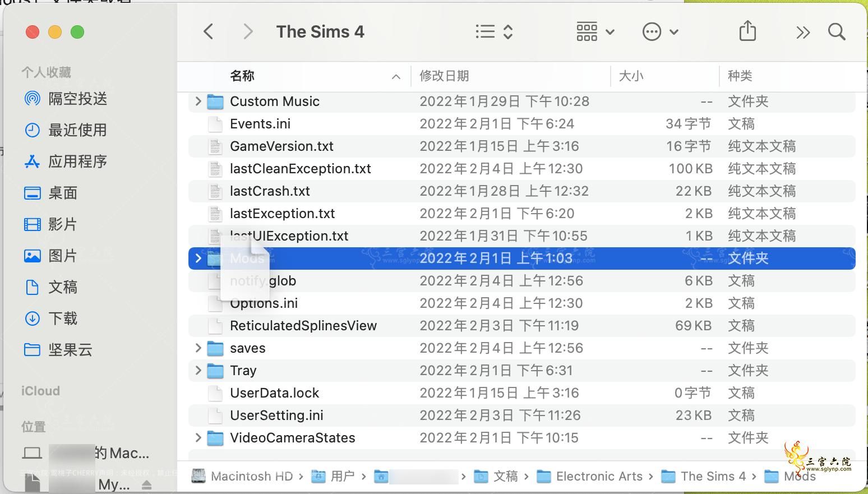Click the iCloud sidebar section heading
The image size is (868, 494).
[40, 391]
